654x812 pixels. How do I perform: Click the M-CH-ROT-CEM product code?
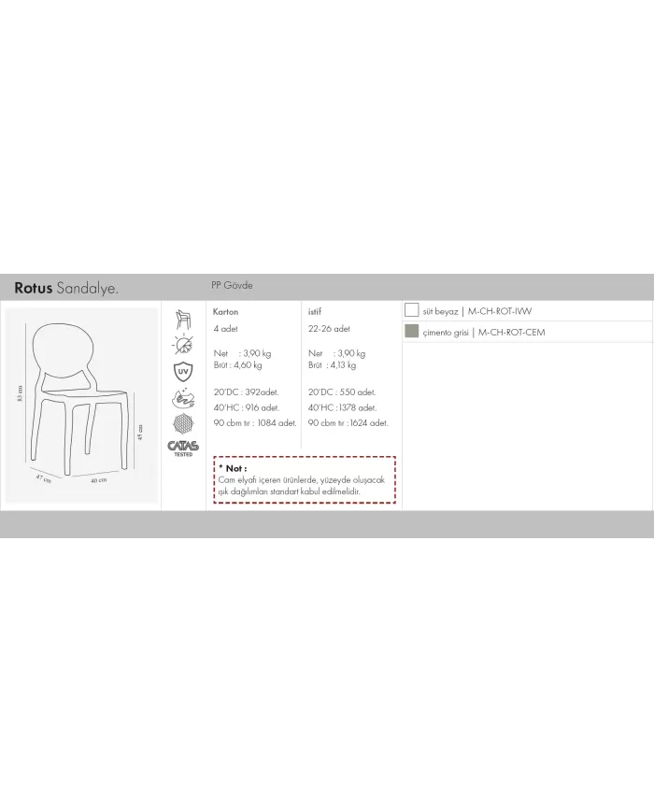(511, 332)
